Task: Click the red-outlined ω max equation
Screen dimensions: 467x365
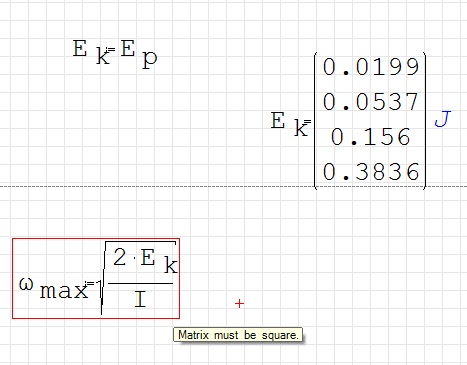Action: coord(96,278)
